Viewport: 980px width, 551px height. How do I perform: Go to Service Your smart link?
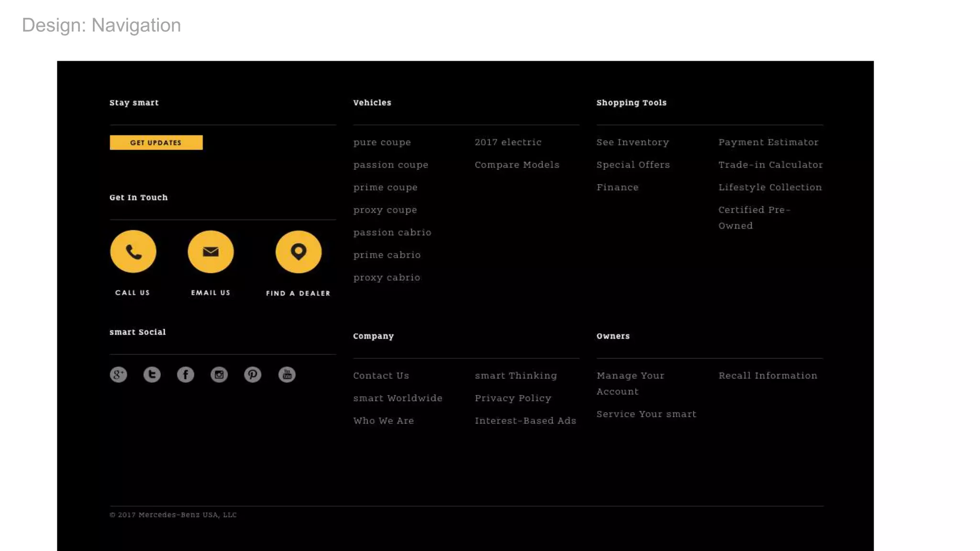[x=646, y=414]
